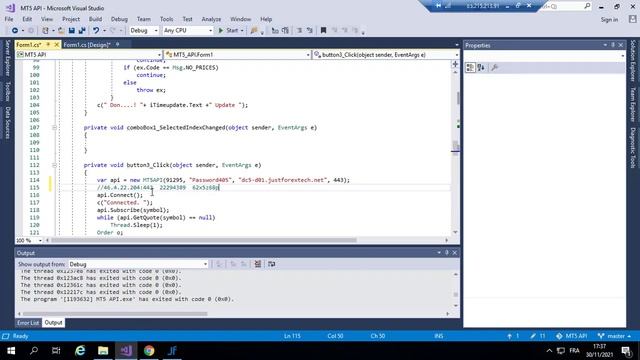Click the Quick Launch search magnifier icon
The height and width of the screenshot is (360, 640).
pyautogui.click(x=587, y=6)
